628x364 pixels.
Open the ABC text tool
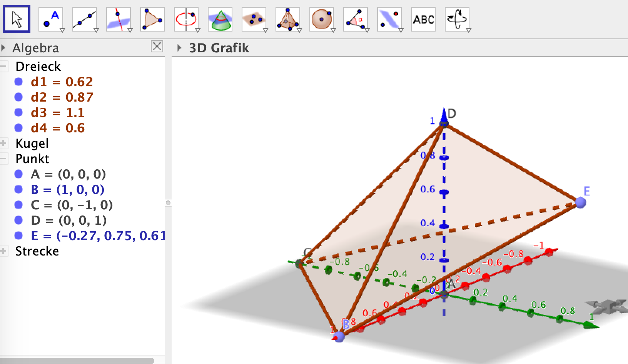(x=423, y=18)
